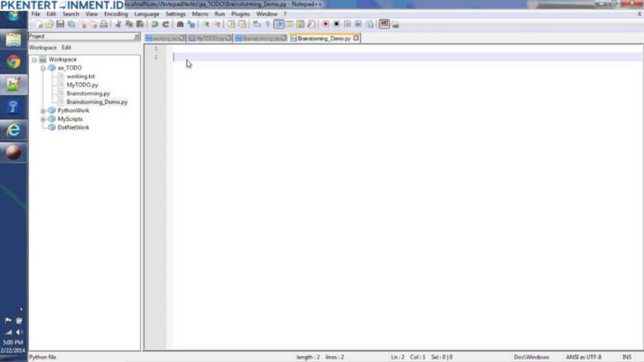The image size is (644, 362).
Task: Click the INS insert mode status indicator
Action: point(626,357)
